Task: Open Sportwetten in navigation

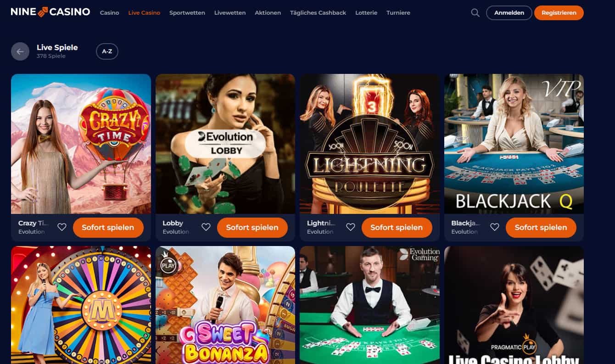Action: 187,13
